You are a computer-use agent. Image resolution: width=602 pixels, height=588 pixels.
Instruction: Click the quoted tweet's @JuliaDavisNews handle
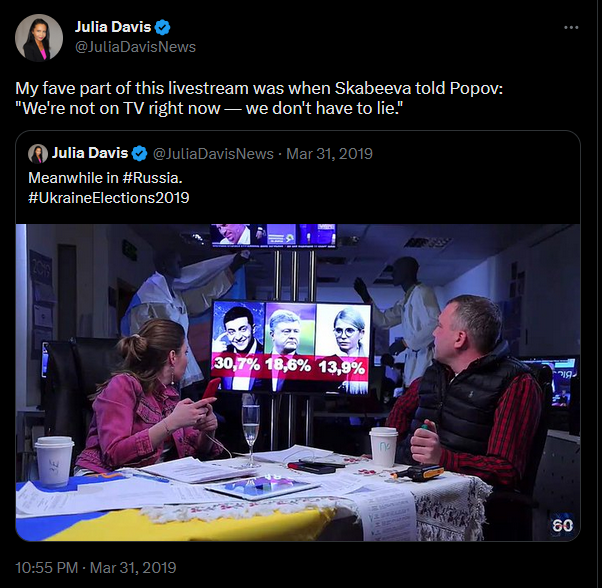[213, 154]
